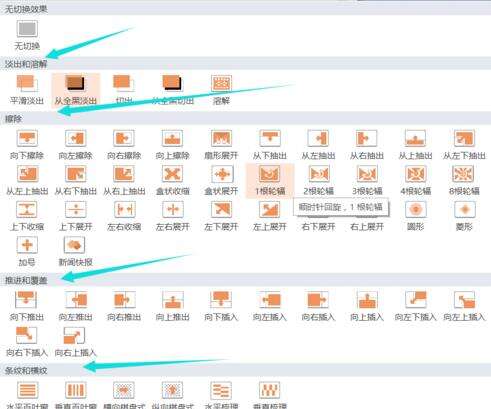Select the 从右下抽出 transition
This screenshot has height=409, width=491.
[x=76, y=181]
